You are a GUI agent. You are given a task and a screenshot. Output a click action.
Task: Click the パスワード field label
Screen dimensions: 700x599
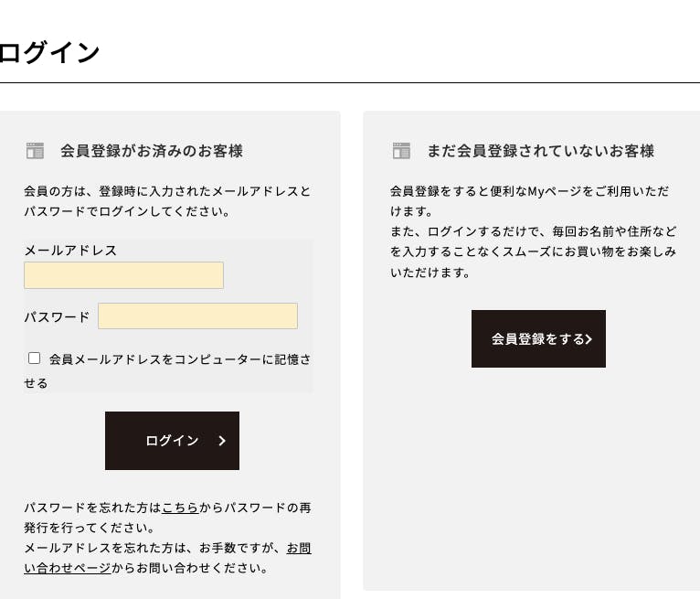click(57, 317)
